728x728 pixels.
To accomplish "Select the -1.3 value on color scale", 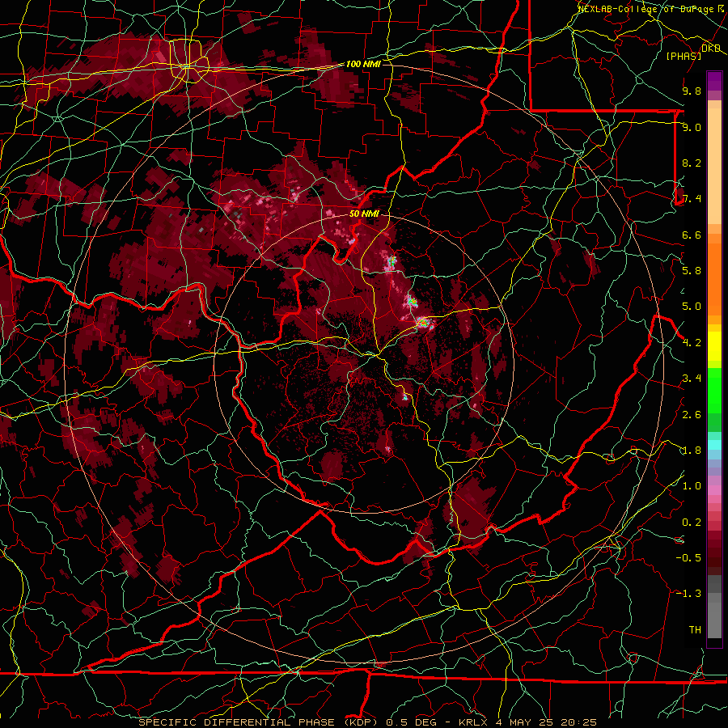I will coord(688,594).
